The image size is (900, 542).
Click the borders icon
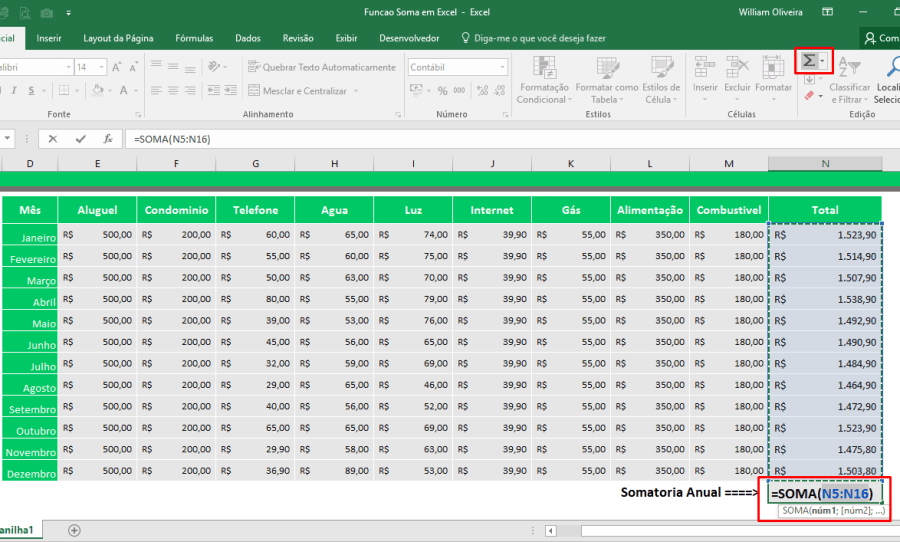(x=64, y=91)
